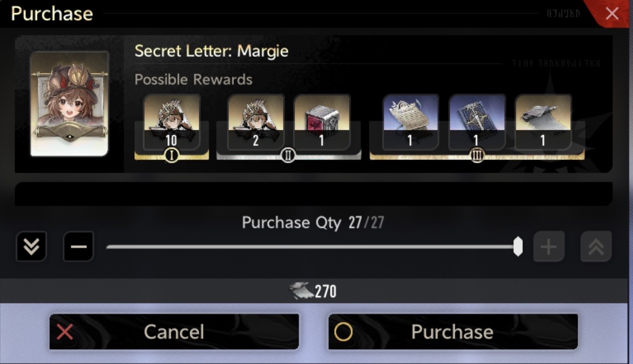The height and width of the screenshot is (364, 633).
Task: Select the blue sword book reward icon
Action: (x=476, y=122)
